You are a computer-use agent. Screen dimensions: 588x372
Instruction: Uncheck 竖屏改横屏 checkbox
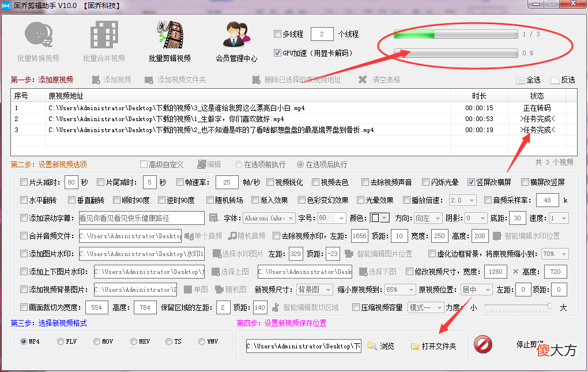click(471, 182)
